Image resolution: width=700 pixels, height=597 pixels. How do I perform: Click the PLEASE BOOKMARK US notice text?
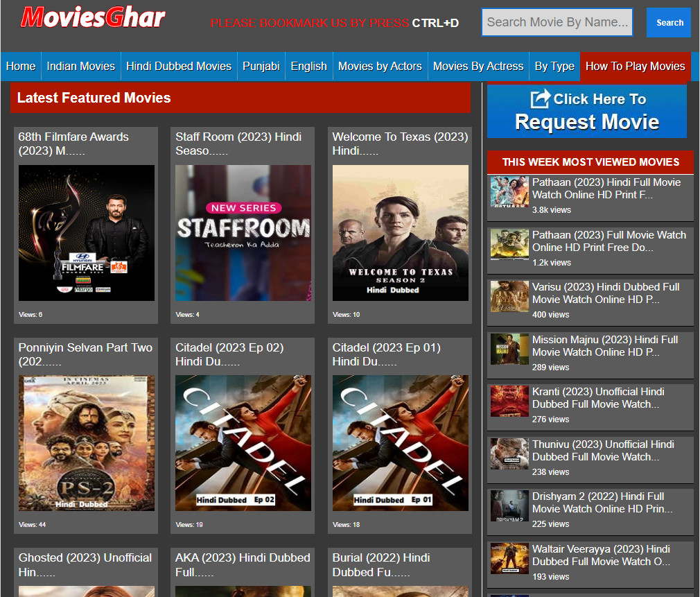click(x=334, y=23)
